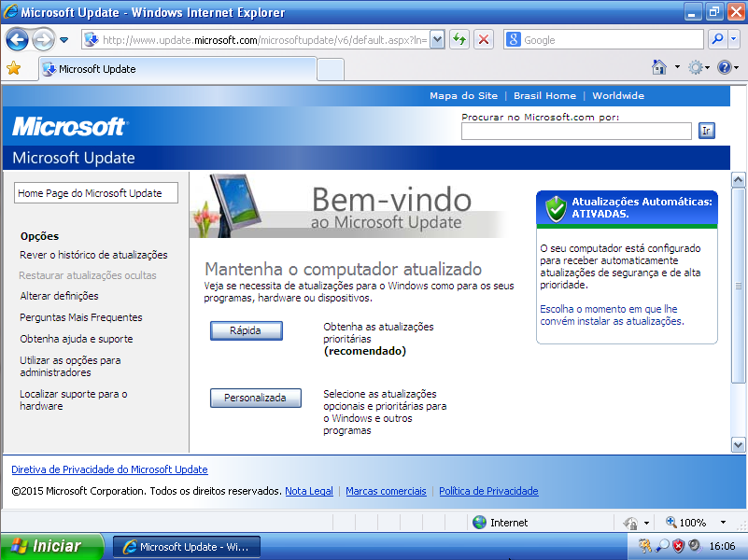Click the Bem-vindo monitor banner image

(347, 205)
